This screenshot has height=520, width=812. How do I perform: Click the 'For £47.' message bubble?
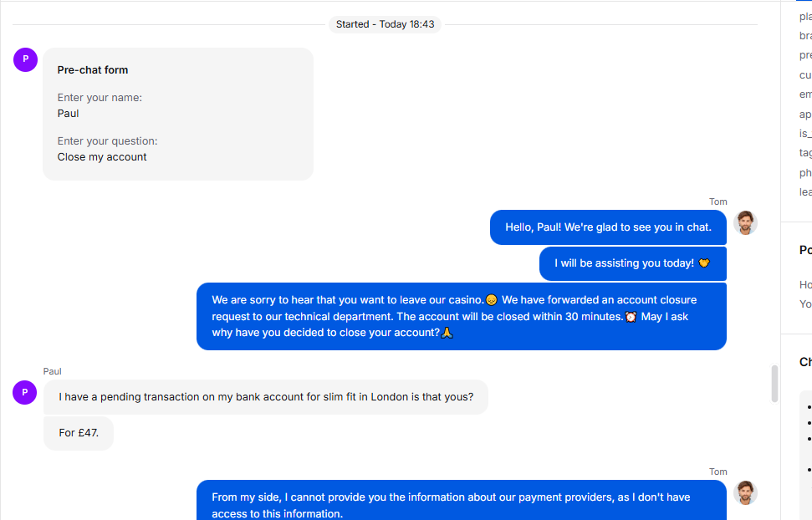point(79,433)
